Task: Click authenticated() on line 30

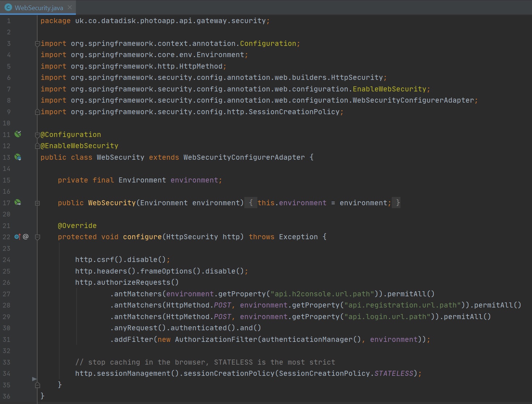Action: click(203, 328)
